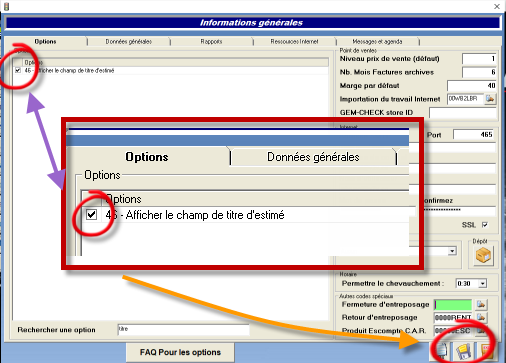Click the Retour d'entreposage code field
This screenshot has width=506, height=363.
click(x=453, y=317)
